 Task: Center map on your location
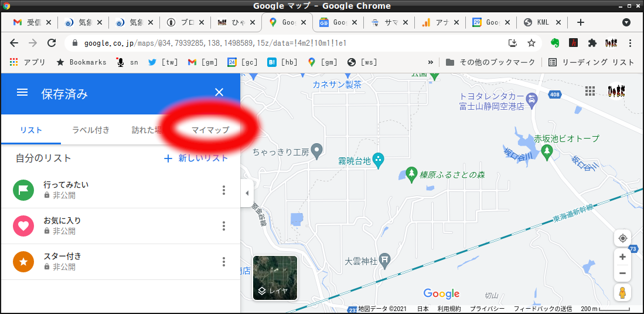tap(623, 238)
